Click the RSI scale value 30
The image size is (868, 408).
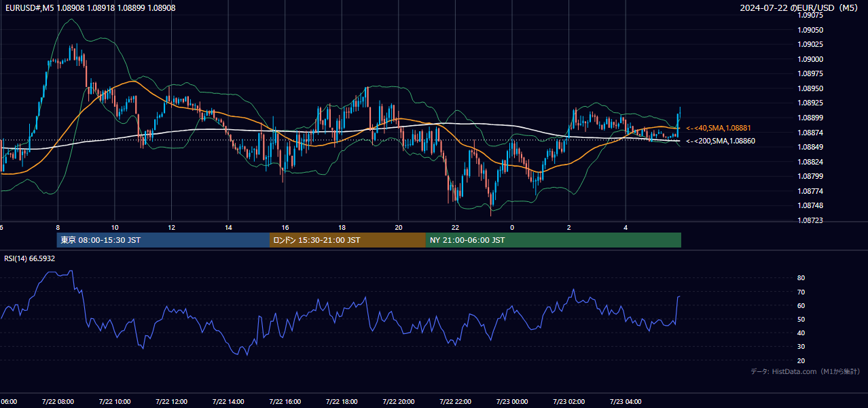pos(801,347)
